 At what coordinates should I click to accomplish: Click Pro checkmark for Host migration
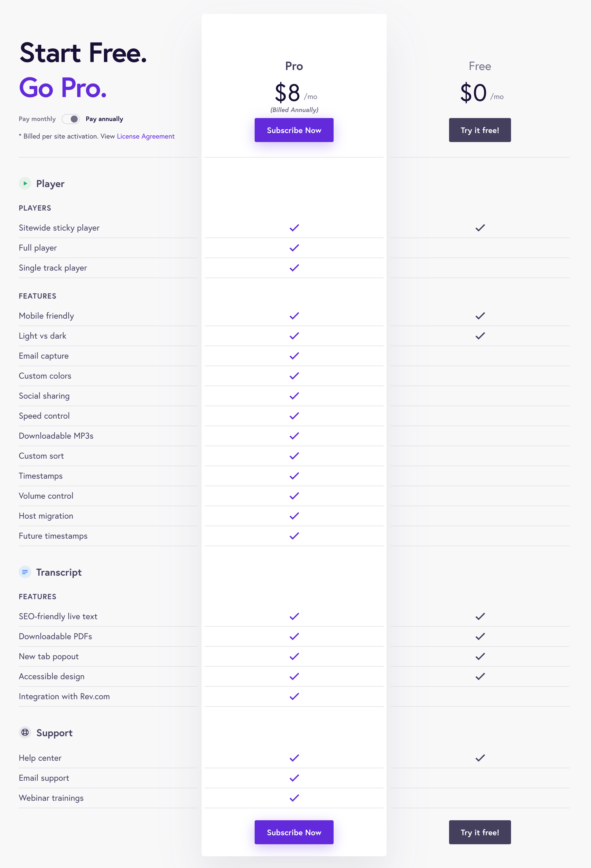(x=294, y=516)
